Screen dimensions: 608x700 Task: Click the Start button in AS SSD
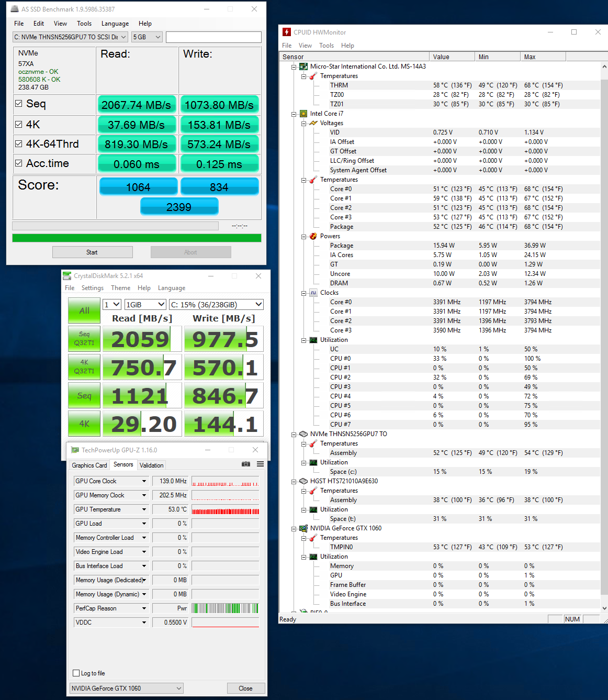click(92, 252)
